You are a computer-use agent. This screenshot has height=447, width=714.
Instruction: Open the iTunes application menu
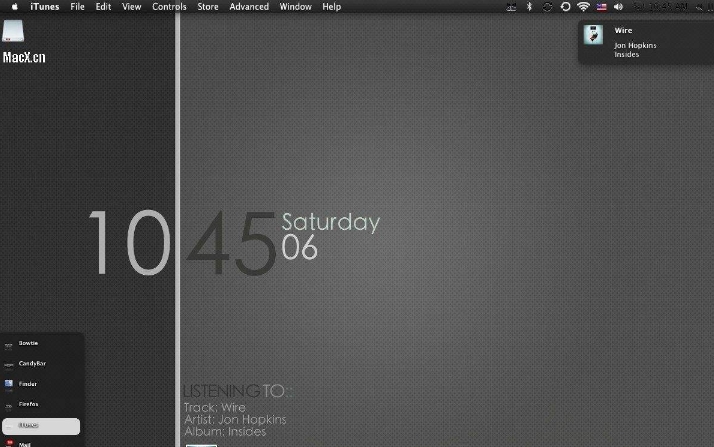click(x=45, y=7)
